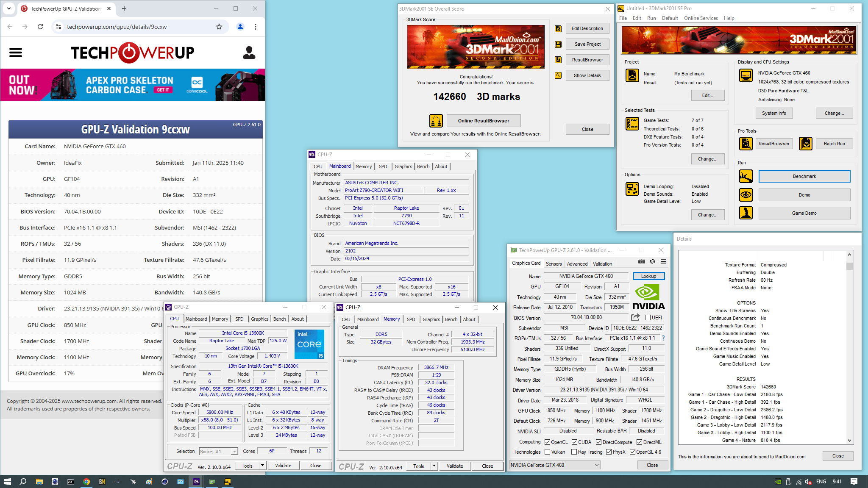Click the icon beside the Benchmark button
The height and width of the screenshot is (488, 868).
click(x=746, y=176)
